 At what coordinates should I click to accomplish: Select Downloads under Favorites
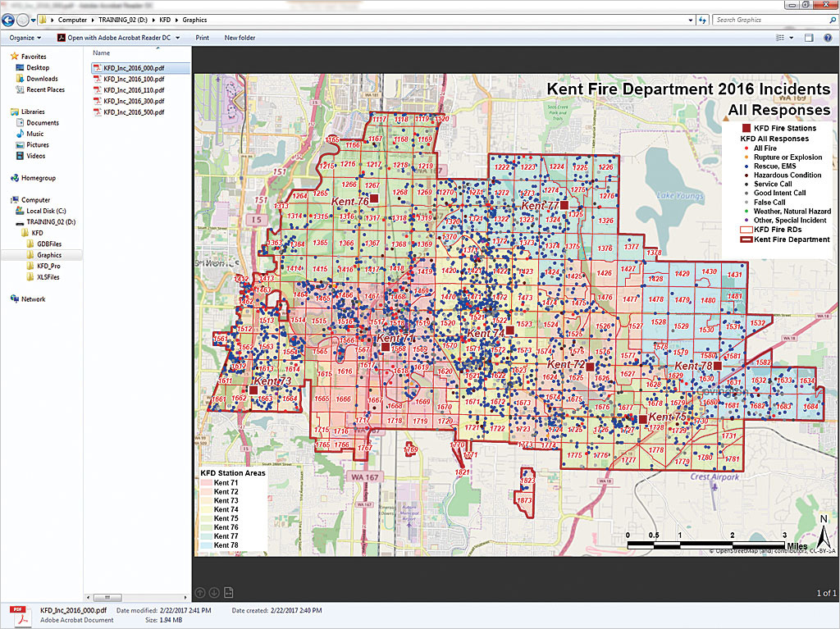(x=42, y=79)
